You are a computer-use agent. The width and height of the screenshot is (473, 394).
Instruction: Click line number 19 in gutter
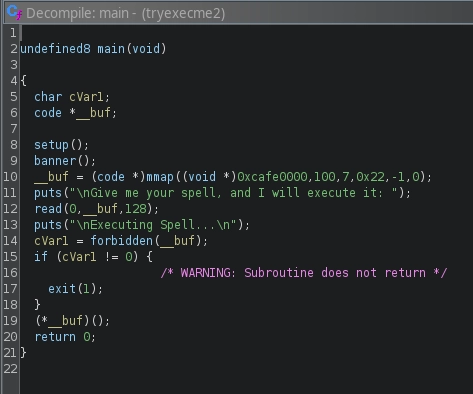pyautogui.click(x=10, y=321)
